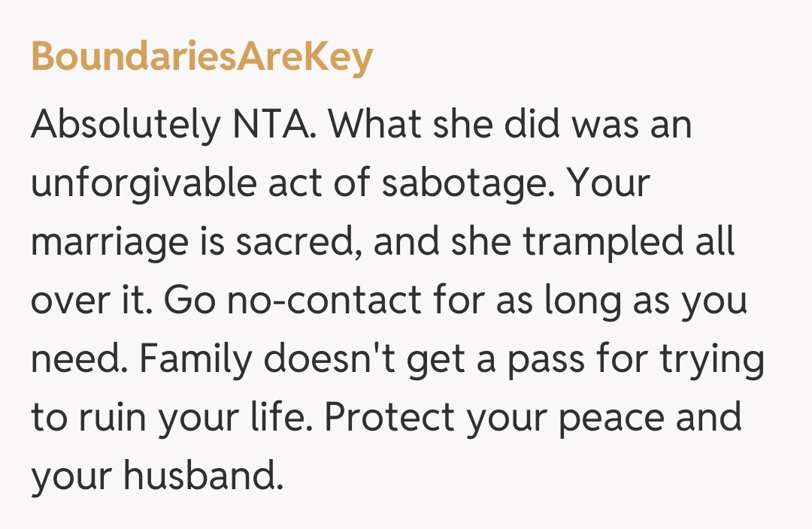Open the BoundariesAreKey user profile
The width and height of the screenshot is (812, 529).
[201, 56]
